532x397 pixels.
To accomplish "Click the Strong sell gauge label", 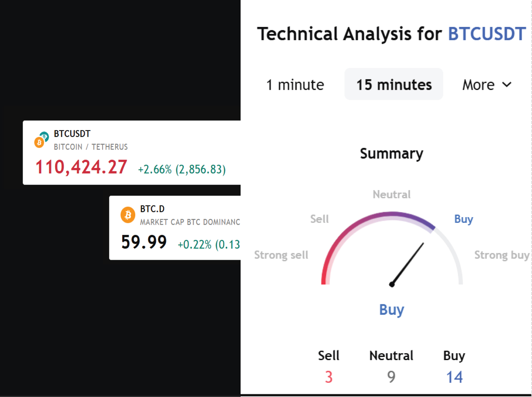I will pos(281,255).
